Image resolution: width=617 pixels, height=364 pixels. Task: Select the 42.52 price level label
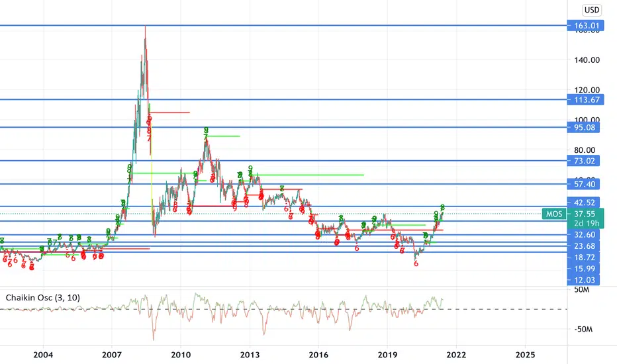pyautogui.click(x=583, y=203)
